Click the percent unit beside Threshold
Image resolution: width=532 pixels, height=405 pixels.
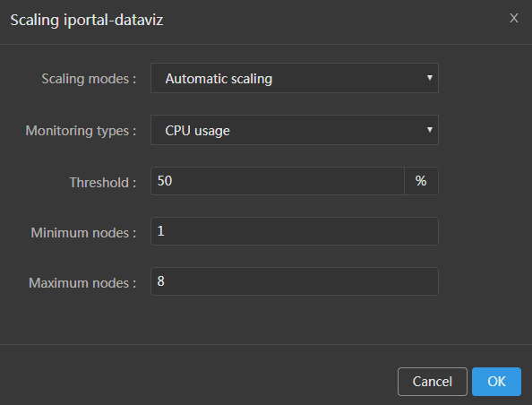[421, 181]
